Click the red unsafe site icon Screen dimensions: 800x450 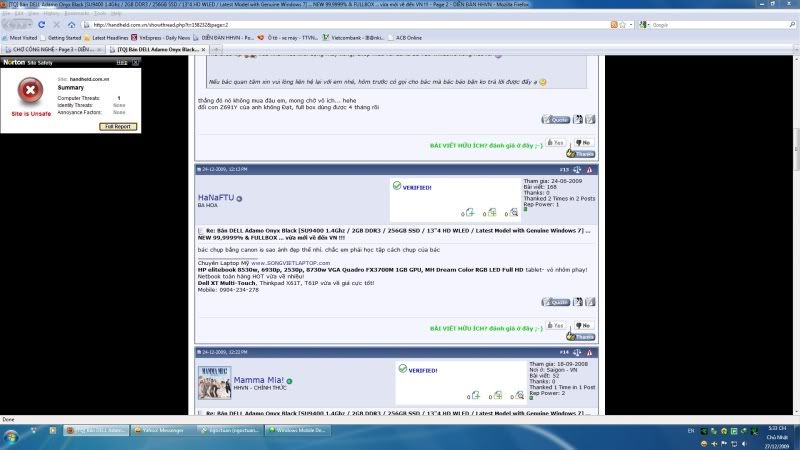[30, 90]
